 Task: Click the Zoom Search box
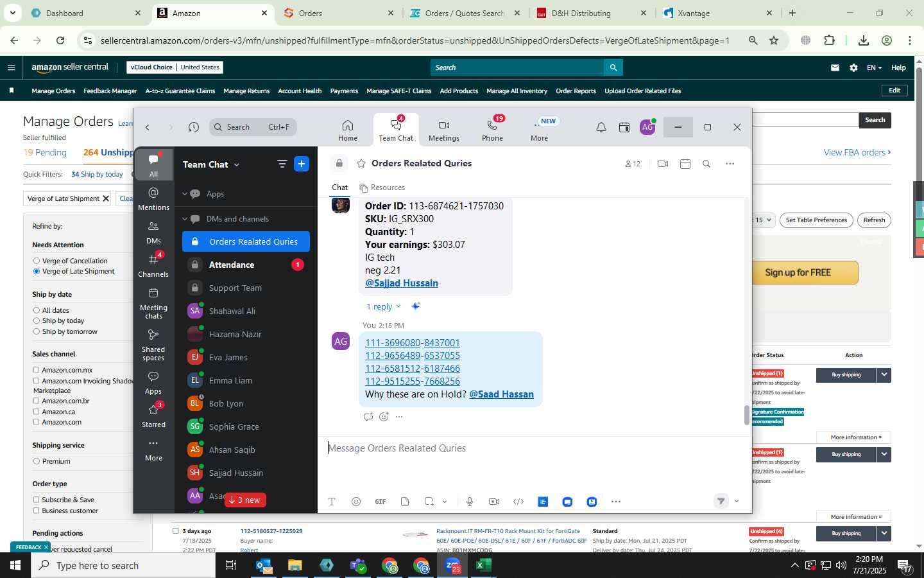[x=253, y=127]
